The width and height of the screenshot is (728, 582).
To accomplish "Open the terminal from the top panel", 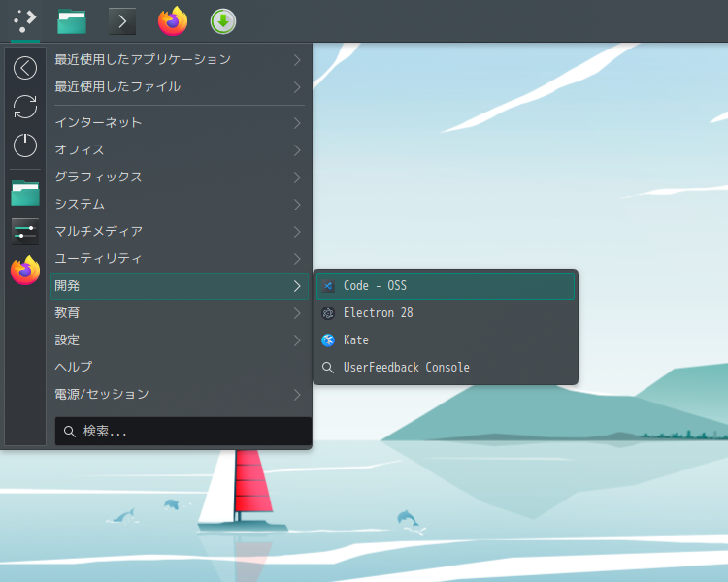I will click(122, 21).
